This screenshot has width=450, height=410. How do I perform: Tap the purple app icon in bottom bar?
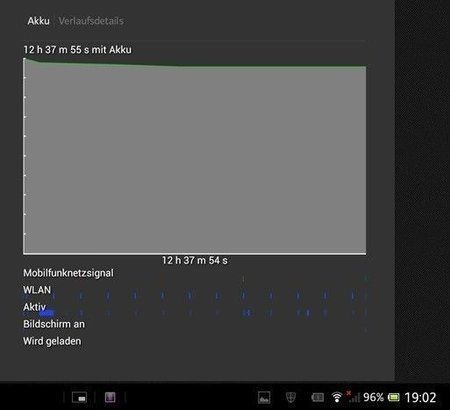pyautogui.click(x=110, y=397)
